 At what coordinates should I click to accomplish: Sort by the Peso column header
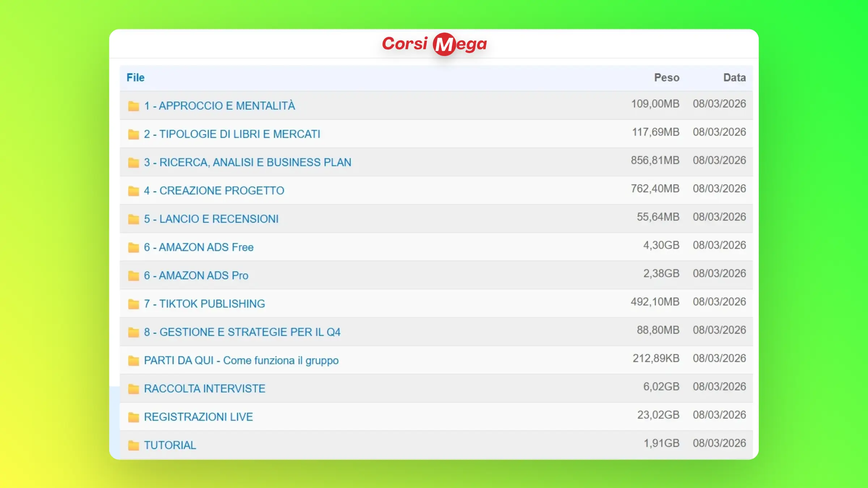(667, 78)
